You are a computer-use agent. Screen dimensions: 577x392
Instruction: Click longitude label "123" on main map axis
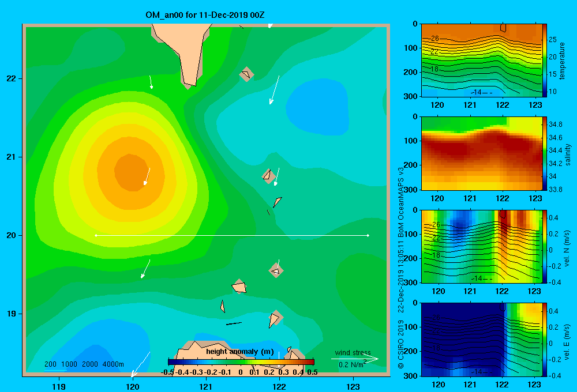[x=353, y=386]
